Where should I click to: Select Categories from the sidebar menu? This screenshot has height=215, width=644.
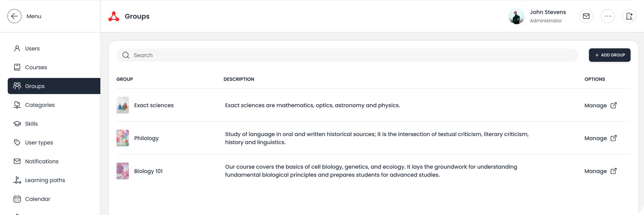pyautogui.click(x=40, y=105)
